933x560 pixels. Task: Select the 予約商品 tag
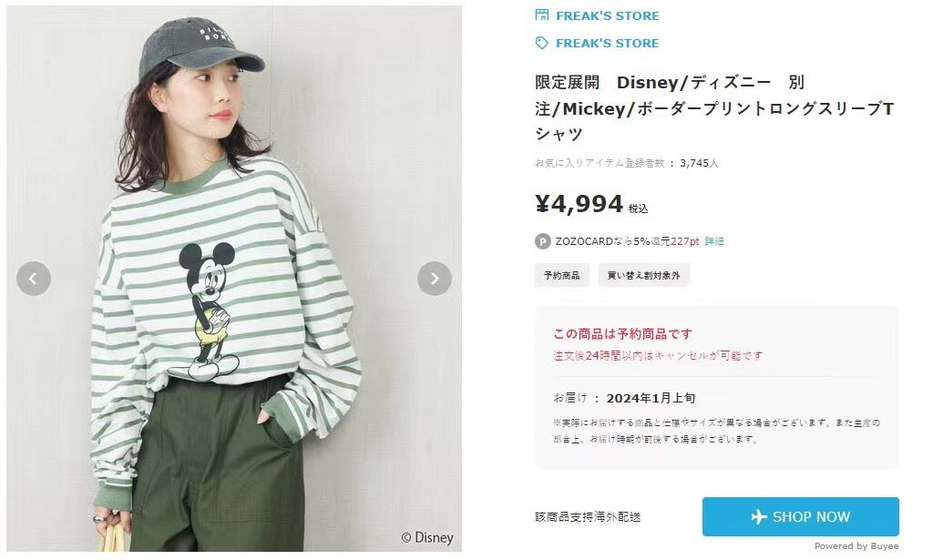[561, 275]
